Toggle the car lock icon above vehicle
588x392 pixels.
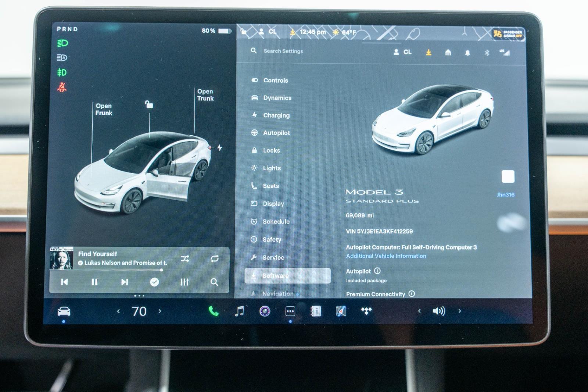pos(149,105)
